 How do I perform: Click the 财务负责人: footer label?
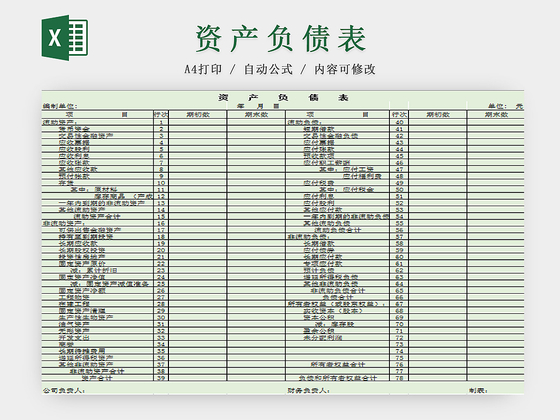308,390
